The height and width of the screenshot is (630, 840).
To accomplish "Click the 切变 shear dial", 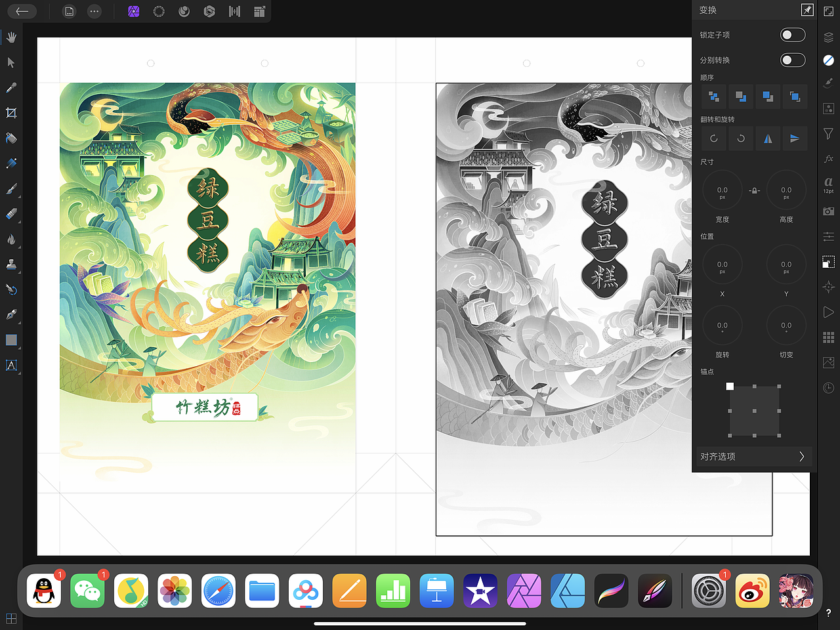I will [786, 326].
